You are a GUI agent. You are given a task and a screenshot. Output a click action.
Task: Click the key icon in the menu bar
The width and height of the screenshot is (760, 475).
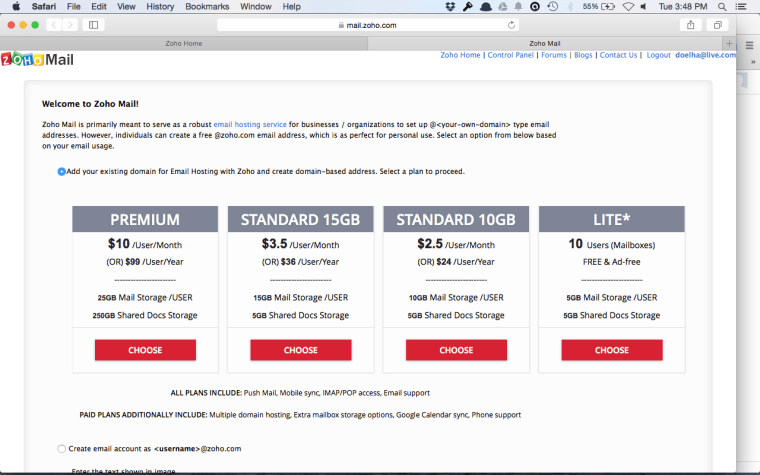tap(468, 6)
